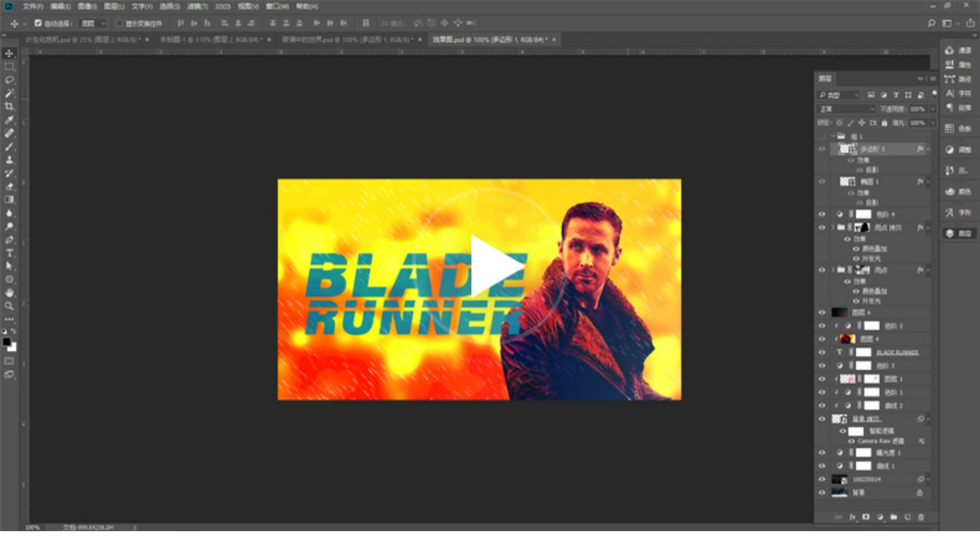Select the 色阶 2 layer name
980x539 pixels.
[893, 326]
